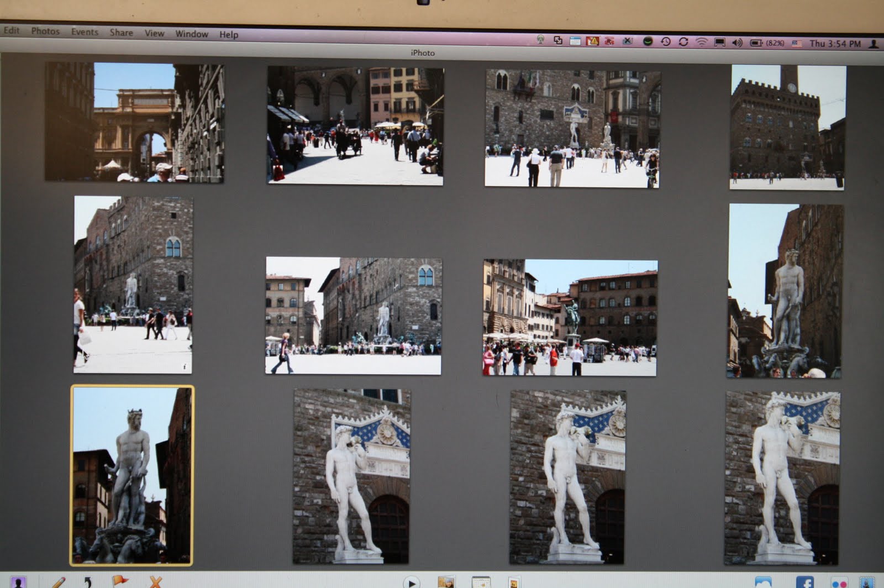Open the Edit menu
This screenshot has width=884, height=588.
(x=12, y=30)
